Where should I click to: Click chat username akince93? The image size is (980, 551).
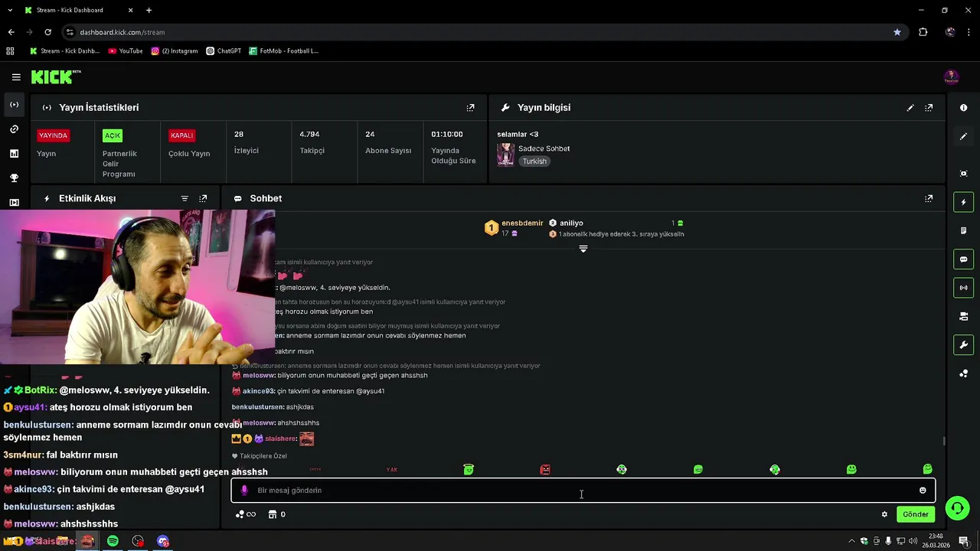tap(260, 391)
